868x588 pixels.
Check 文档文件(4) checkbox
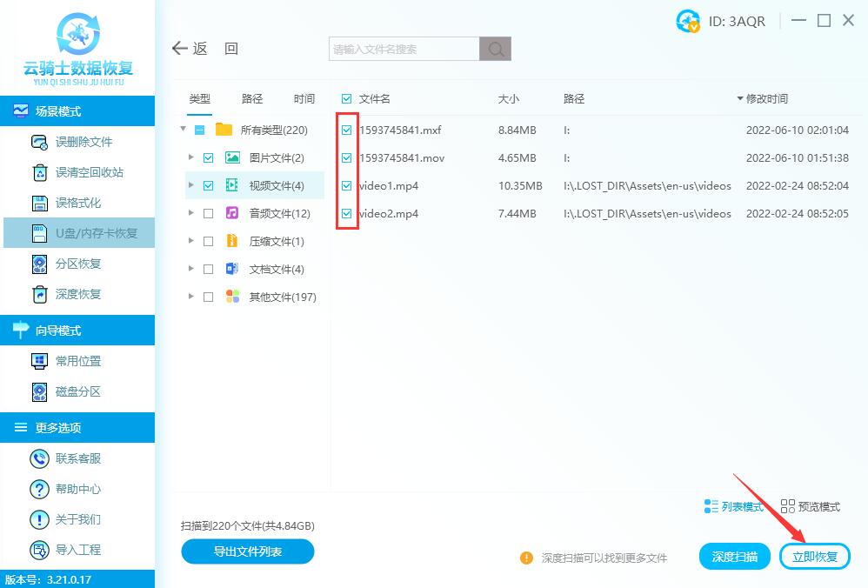(208, 269)
